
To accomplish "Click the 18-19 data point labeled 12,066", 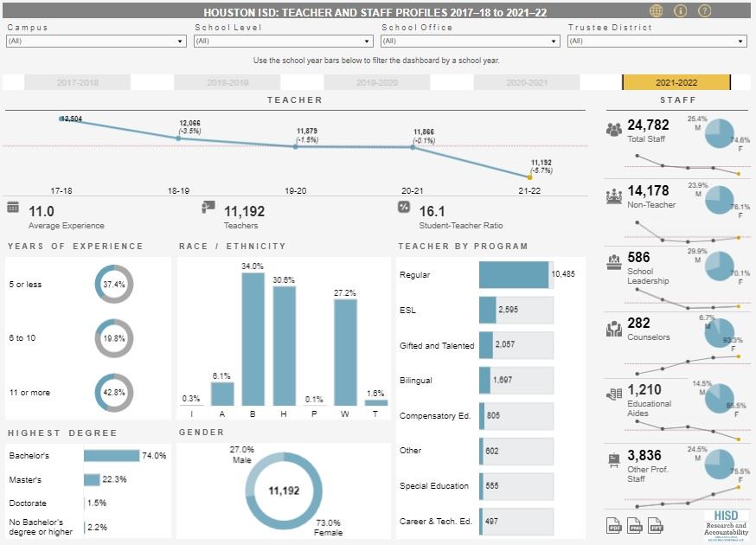I will click(178, 138).
